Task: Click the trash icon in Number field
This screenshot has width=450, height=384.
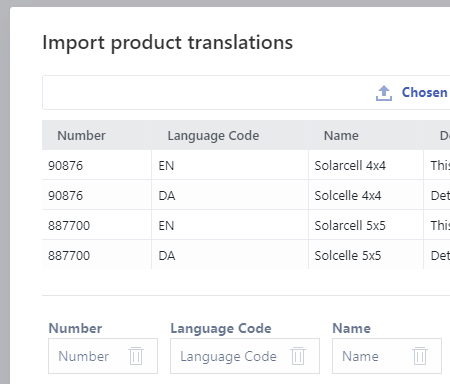Action: [136, 356]
